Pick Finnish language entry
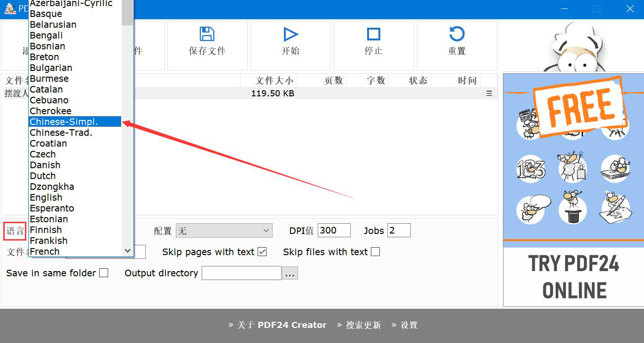 75,230
